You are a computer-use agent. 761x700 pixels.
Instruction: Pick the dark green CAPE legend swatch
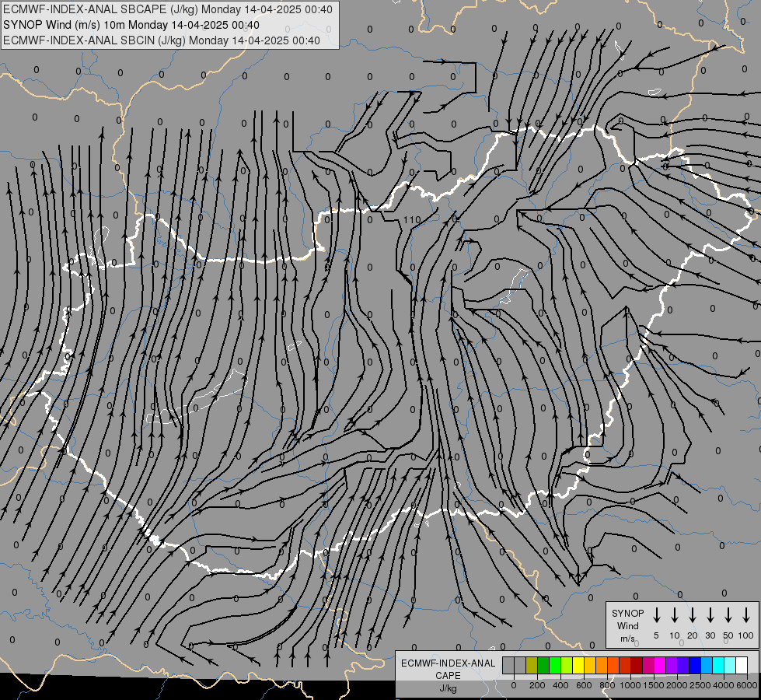[x=543, y=665]
